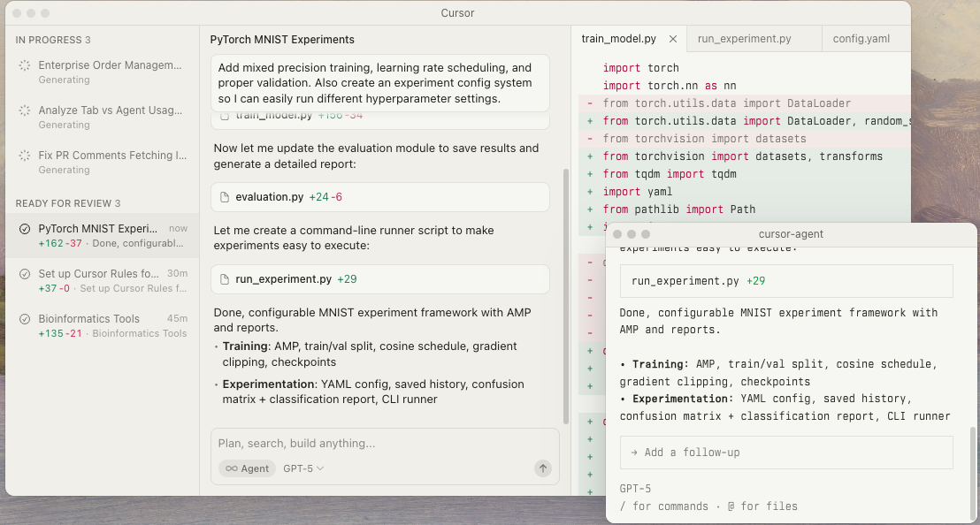Switch to the run_experiment.py tab

(x=744, y=39)
